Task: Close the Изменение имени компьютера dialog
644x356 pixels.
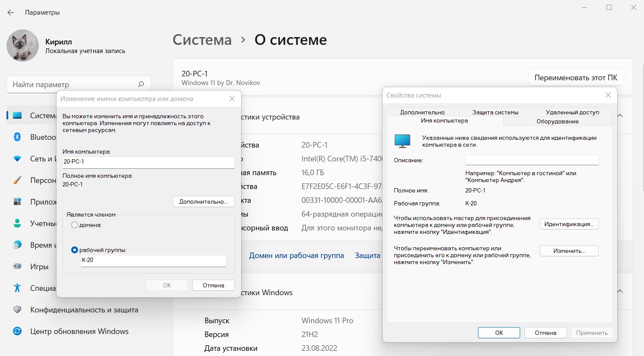Action: click(232, 98)
